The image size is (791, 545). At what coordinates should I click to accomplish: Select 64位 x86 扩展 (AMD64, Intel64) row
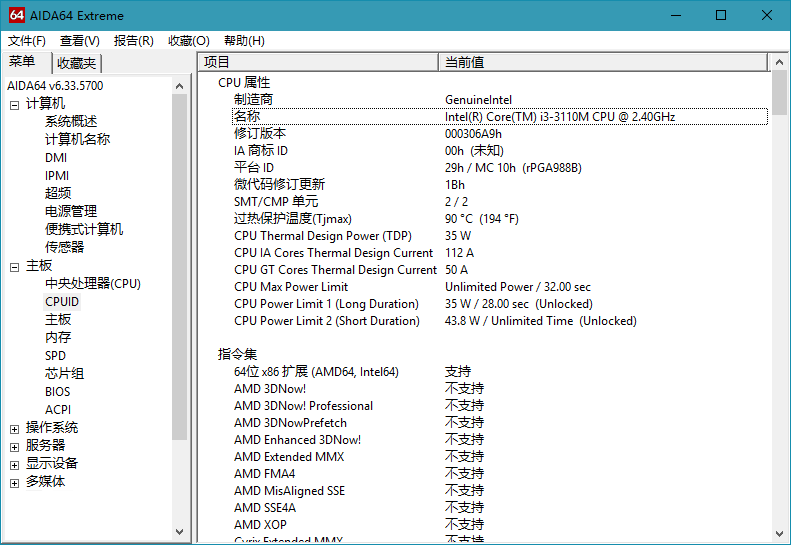499,372
